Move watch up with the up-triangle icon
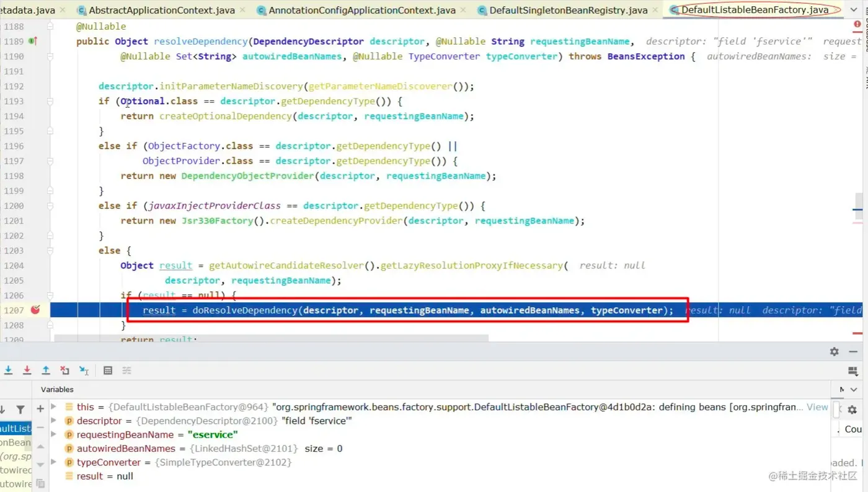The width and height of the screenshot is (868, 492). pos(40,446)
